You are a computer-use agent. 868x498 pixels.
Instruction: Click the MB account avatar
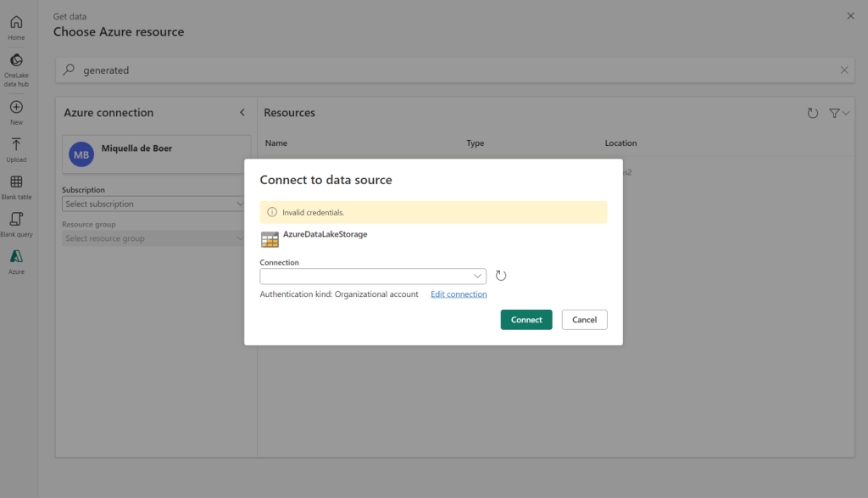pyautogui.click(x=81, y=154)
